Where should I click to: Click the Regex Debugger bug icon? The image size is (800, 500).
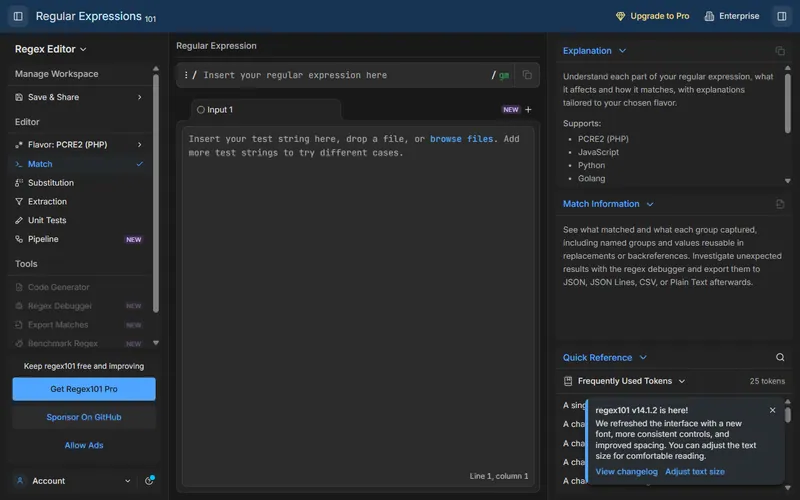(x=19, y=306)
